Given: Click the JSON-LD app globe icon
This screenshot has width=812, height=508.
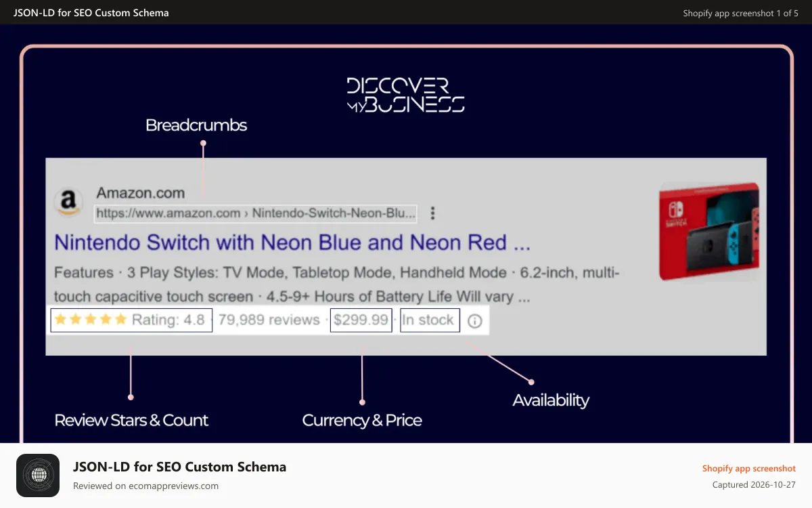Looking at the screenshot, I should pyautogui.click(x=38, y=475).
